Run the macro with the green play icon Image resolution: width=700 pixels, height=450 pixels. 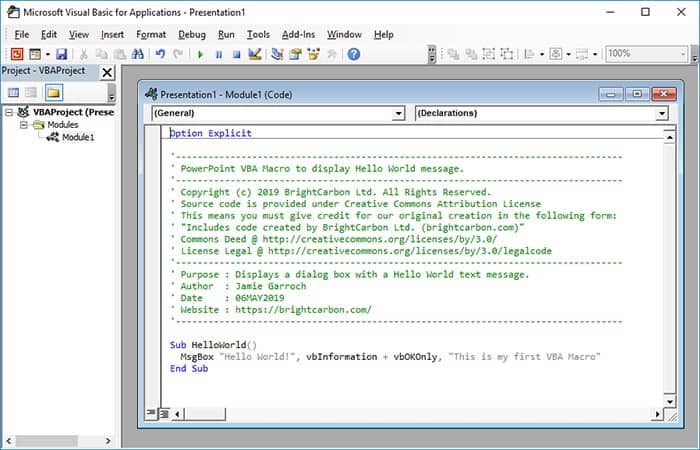coord(200,54)
